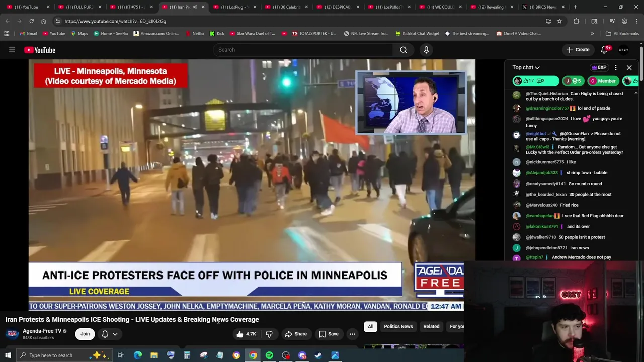
Task: Go to the YouTube home logo
Action: (x=40, y=50)
